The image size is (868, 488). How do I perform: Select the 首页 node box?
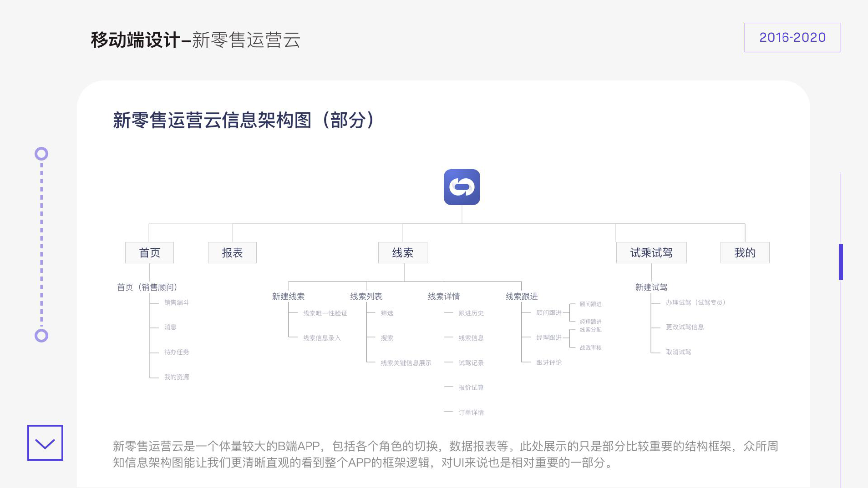click(149, 252)
